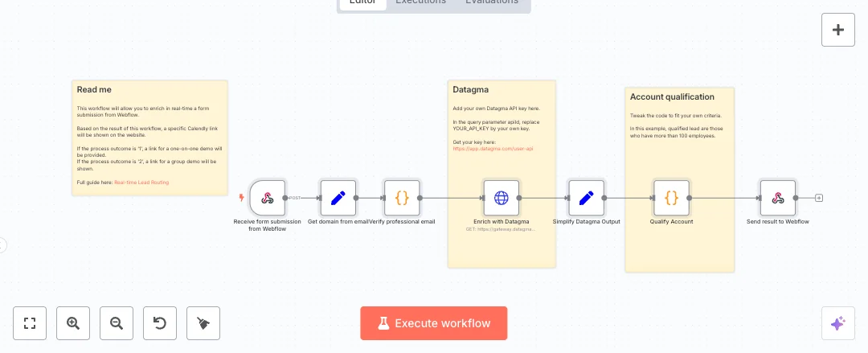Image resolution: width=868 pixels, height=353 pixels.
Task: Tidy up the workflow with broom icon
Action: point(203,323)
